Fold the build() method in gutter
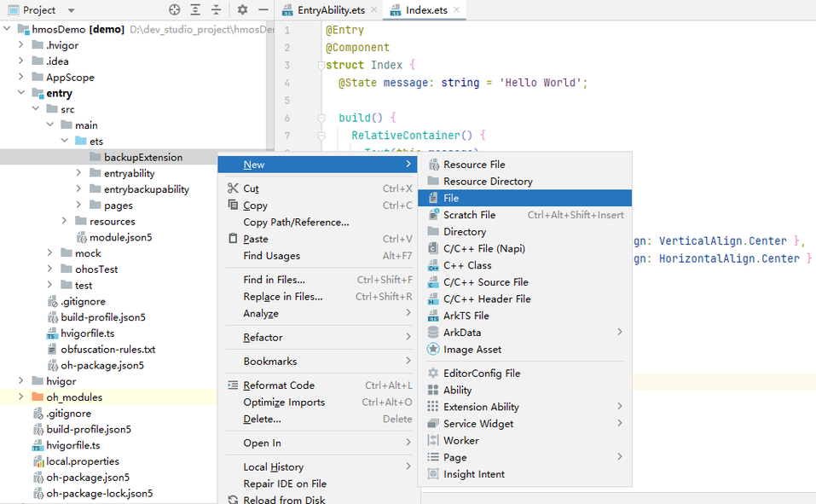Viewport: 816px width, 504px height. [321, 118]
